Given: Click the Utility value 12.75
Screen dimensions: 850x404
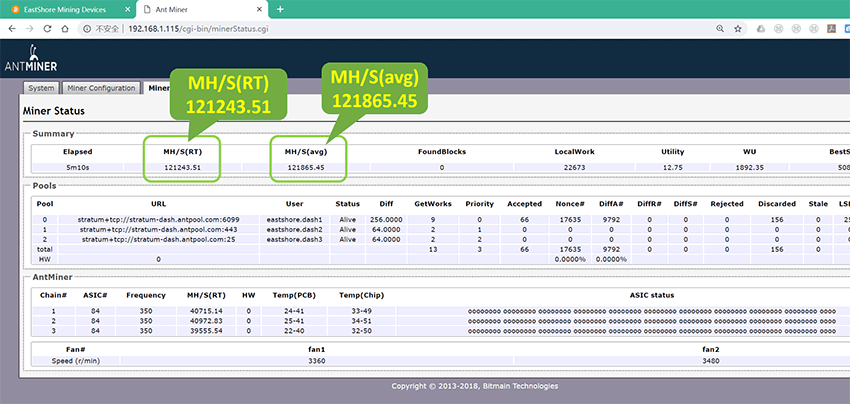Looking at the screenshot, I should [673, 168].
